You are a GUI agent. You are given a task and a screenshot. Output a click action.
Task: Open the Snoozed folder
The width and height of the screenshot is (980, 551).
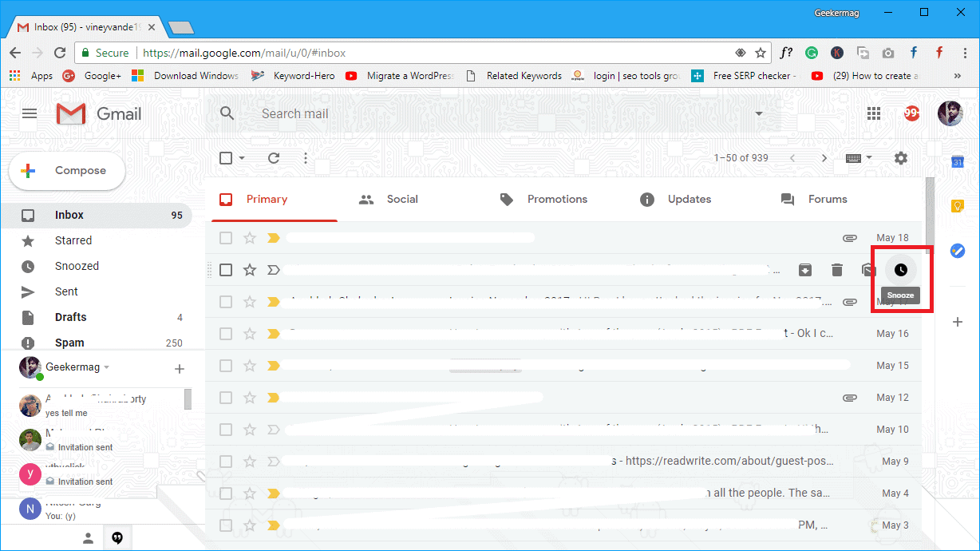[x=77, y=265]
